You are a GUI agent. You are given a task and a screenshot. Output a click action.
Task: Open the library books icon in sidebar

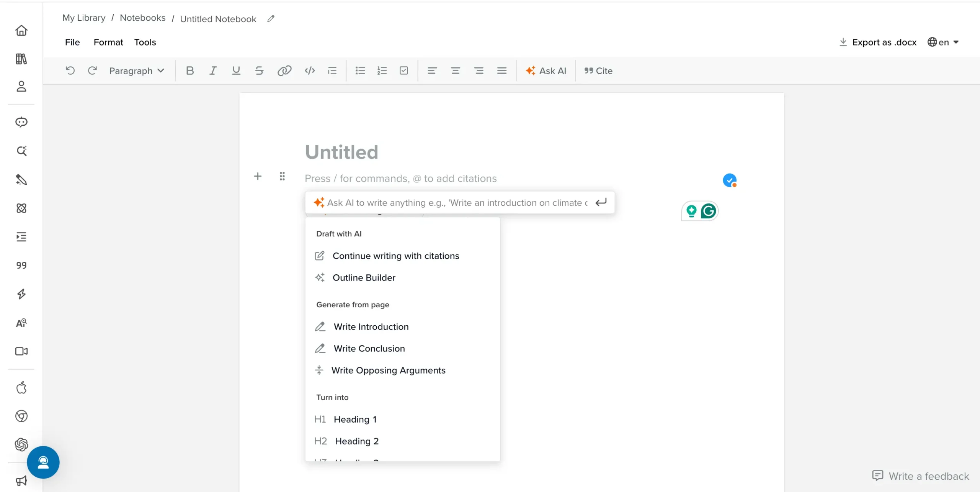tap(21, 59)
